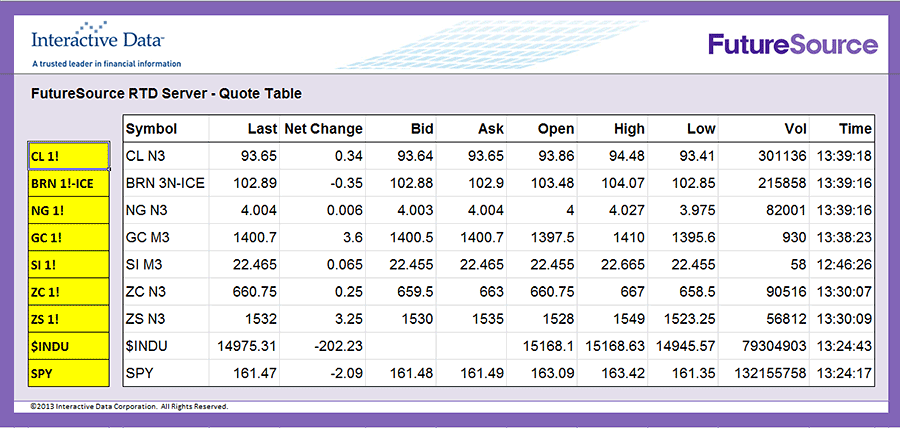Image resolution: width=900 pixels, height=428 pixels.
Task: Select the ZS 1! yellow cell
Action: click(x=68, y=319)
